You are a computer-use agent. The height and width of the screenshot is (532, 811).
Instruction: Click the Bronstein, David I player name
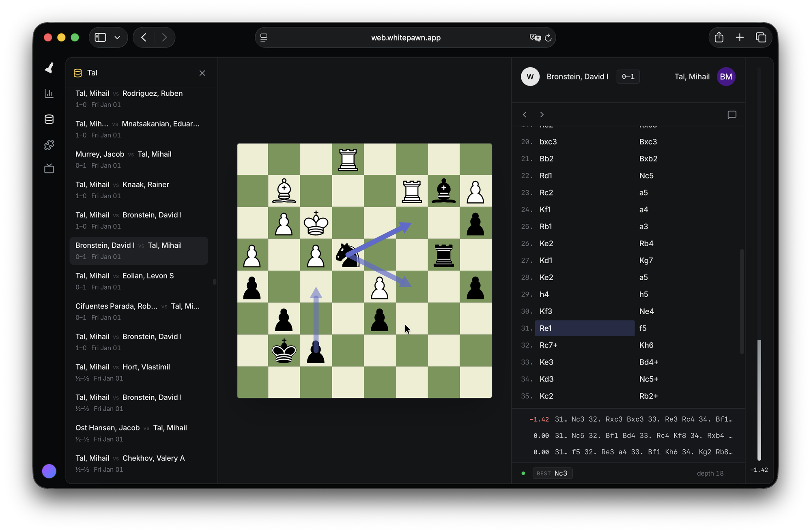coord(577,77)
